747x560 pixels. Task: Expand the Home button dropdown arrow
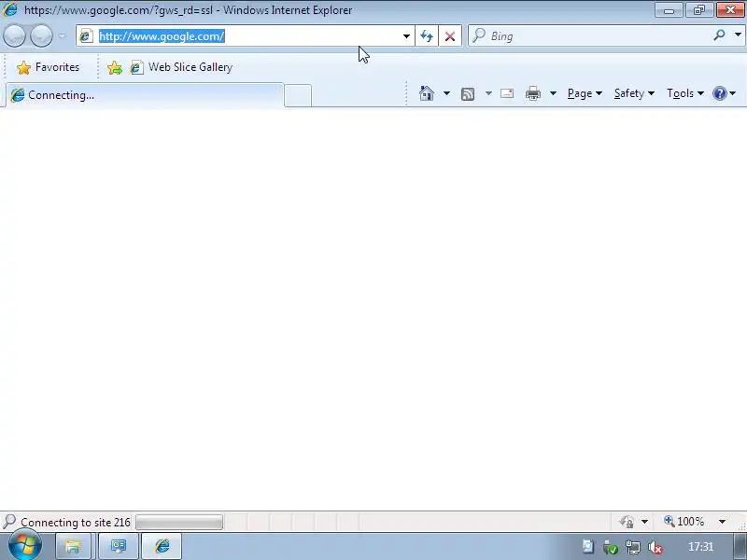[x=446, y=93]
